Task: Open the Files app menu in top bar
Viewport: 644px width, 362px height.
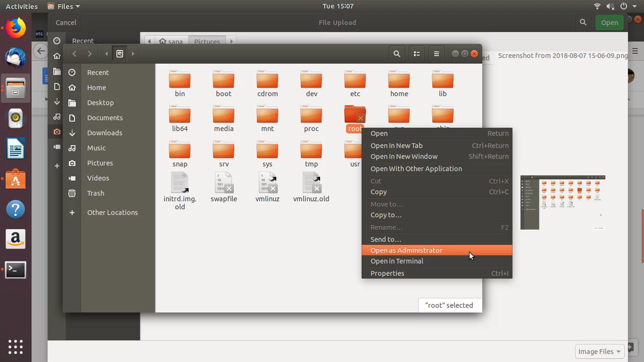Action: 64,6
